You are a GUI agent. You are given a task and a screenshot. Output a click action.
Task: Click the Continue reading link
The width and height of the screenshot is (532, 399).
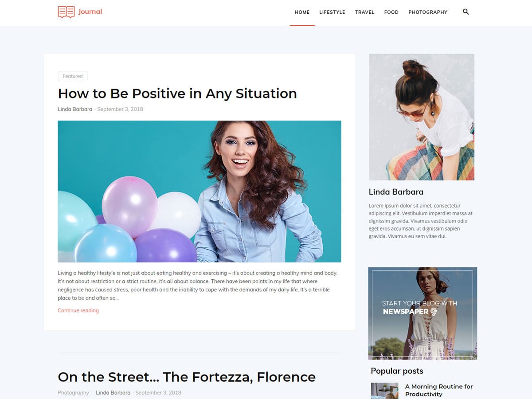(78, 310)
